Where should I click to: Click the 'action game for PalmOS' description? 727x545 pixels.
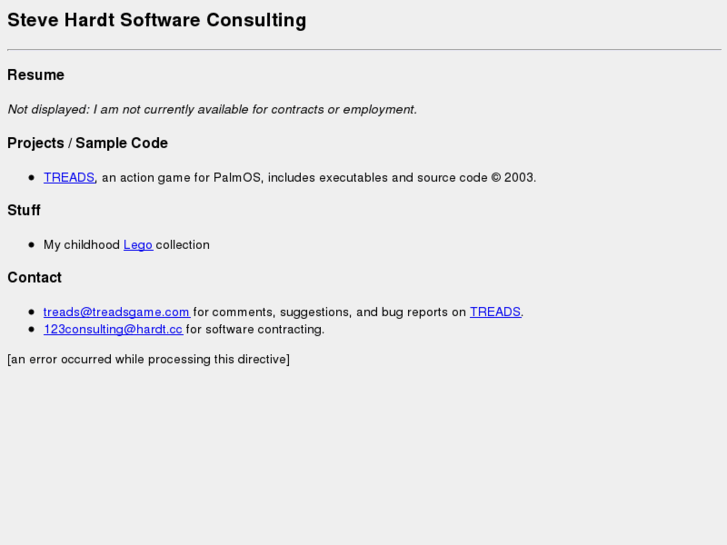point(190,177)
